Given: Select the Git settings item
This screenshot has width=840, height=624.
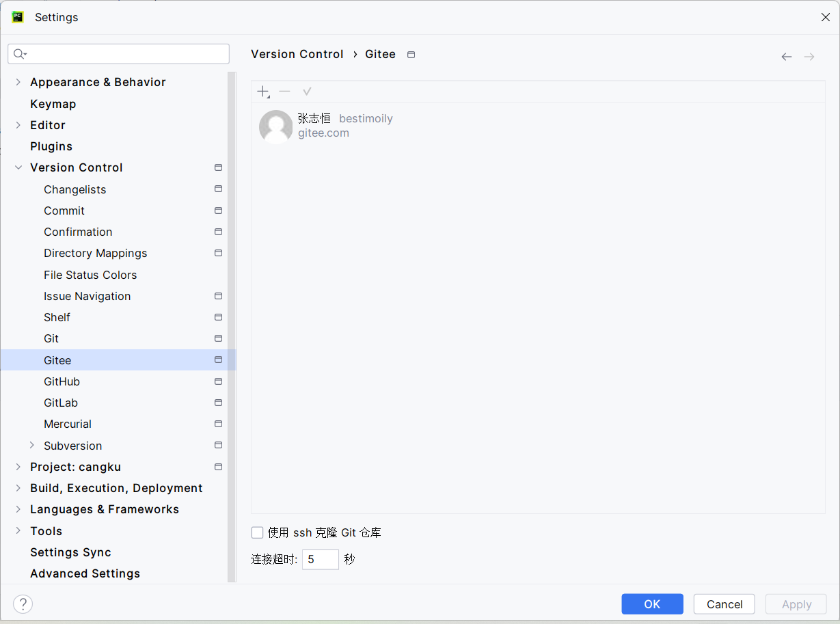Looking at the screenshot, I should 51,338.
